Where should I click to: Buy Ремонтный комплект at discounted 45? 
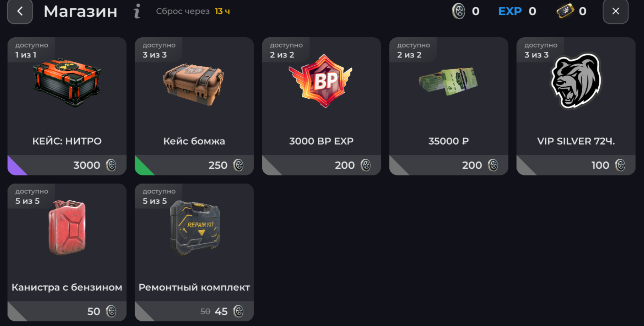pyautogui.click(x=194, y=311)
